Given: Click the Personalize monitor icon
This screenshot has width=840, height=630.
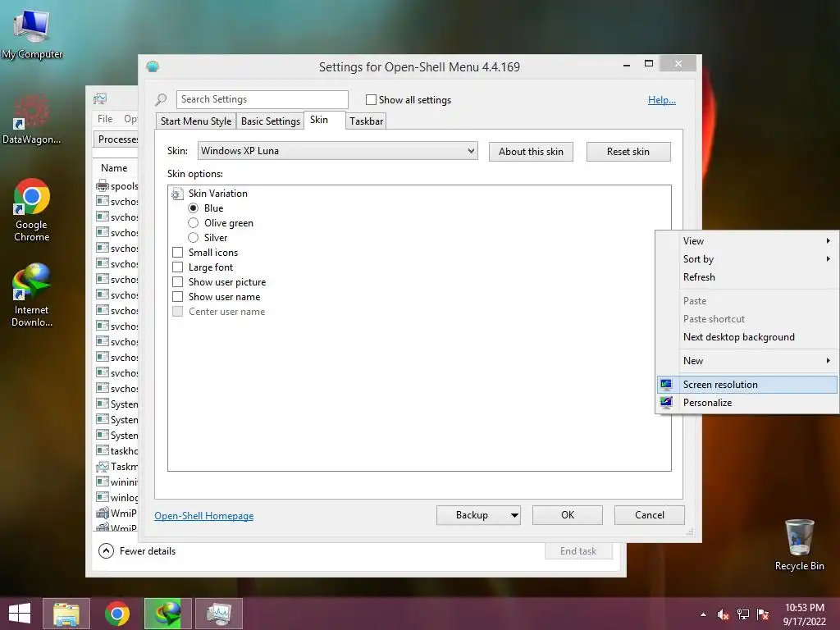Looking at the screenshot, I should coord(666,403).
